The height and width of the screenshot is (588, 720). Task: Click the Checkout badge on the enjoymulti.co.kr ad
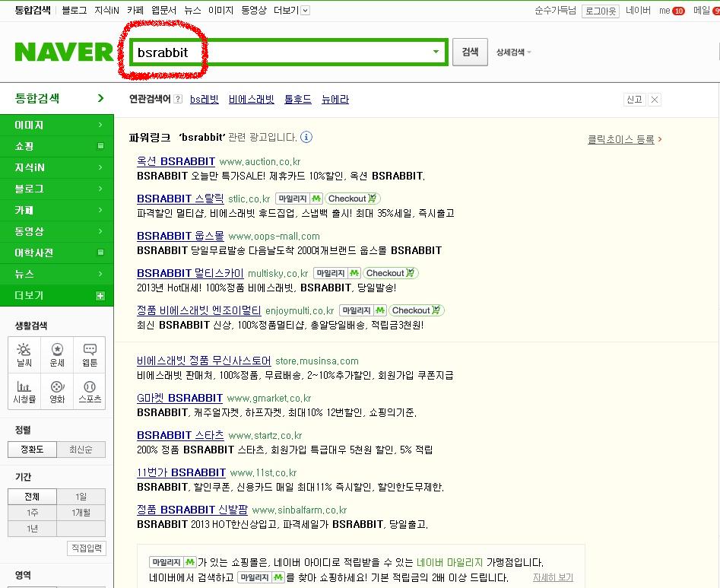(x=416, y=310)
